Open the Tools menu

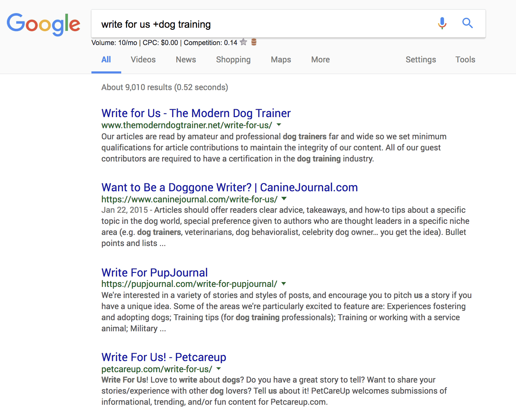click(465, 60)
